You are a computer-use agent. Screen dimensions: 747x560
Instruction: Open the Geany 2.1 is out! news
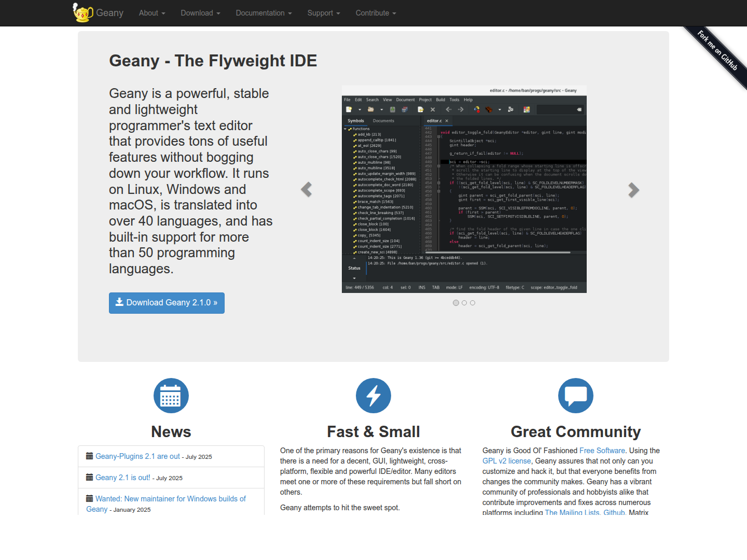pos(123,478)
